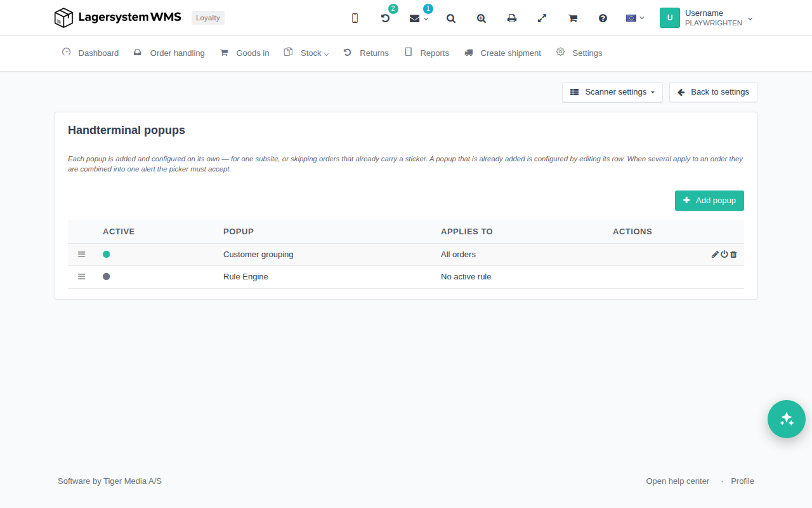This screenshot has height=508, width=812.
Task: Toggle fullscreen with the expand arrows icon
Action: pos(542,18)
